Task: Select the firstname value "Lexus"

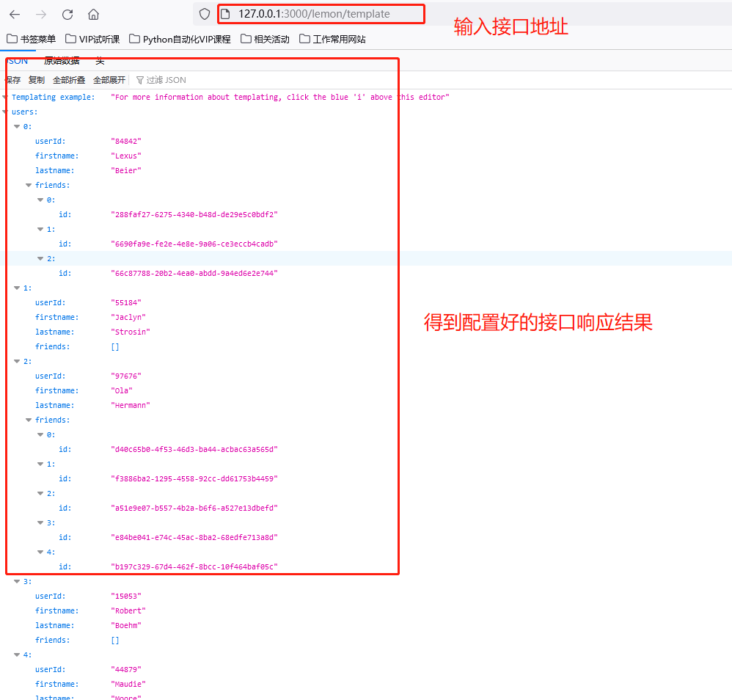Action: click(126, 156)
